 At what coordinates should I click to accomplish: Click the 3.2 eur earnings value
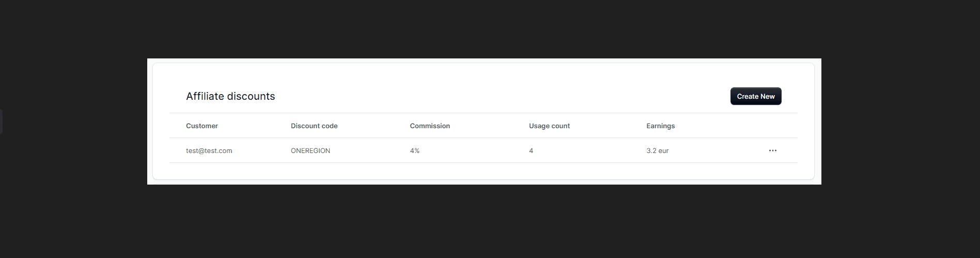tap(657, 150)
